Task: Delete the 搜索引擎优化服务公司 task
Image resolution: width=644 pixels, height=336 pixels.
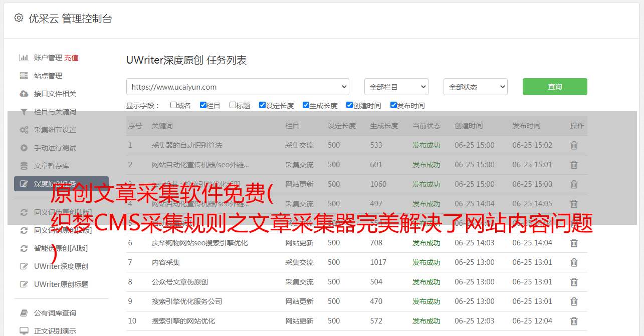Action: click(574, 301)
